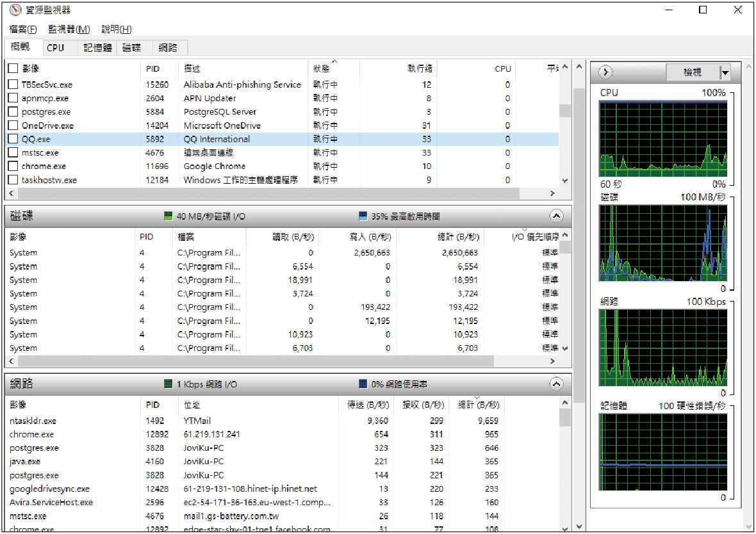Select the Alibaba Anti-phishing Service row
This screenshot has width=756, height=534.
point(281,85)
